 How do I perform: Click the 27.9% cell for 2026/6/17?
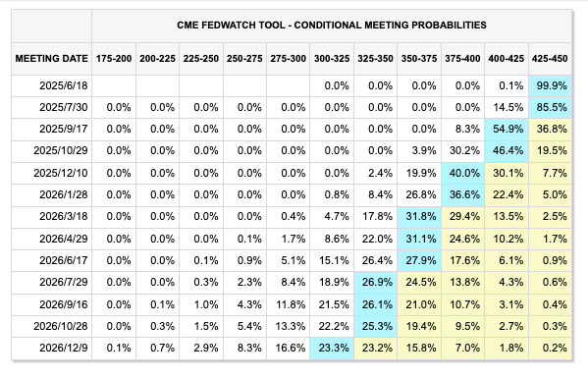[419, 261]
